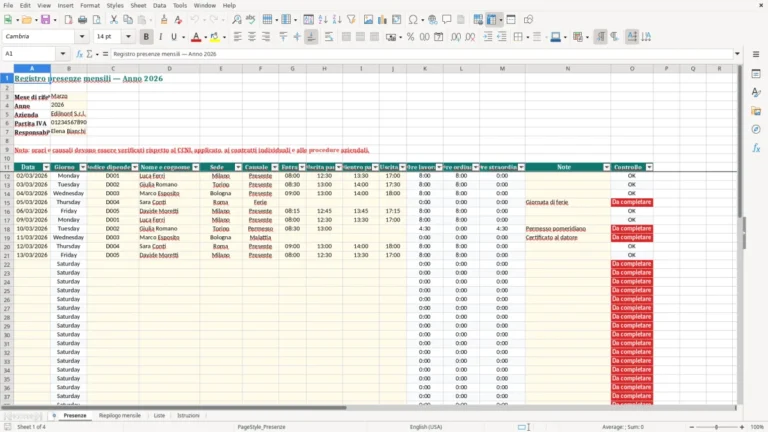
Task: Cut selection with the scissors icon
Action: pos(114,20)
